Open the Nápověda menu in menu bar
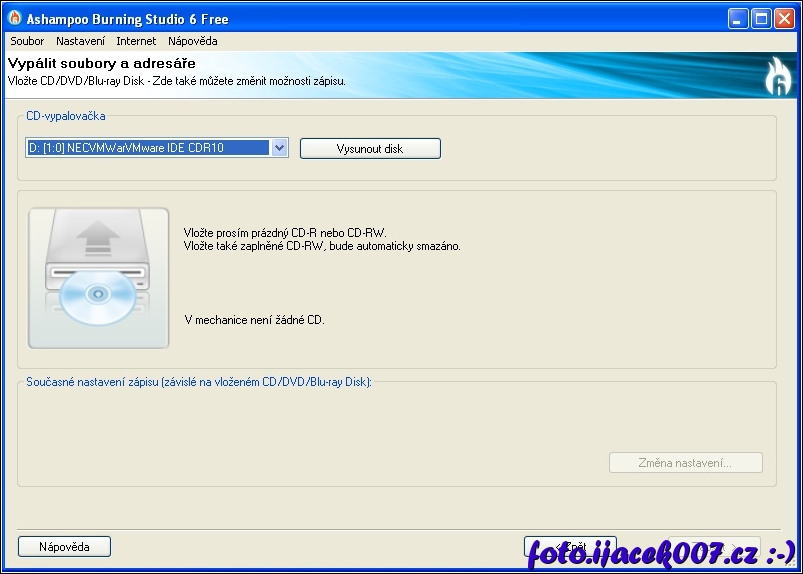The image size is (803, 574). tap(192, 41)
